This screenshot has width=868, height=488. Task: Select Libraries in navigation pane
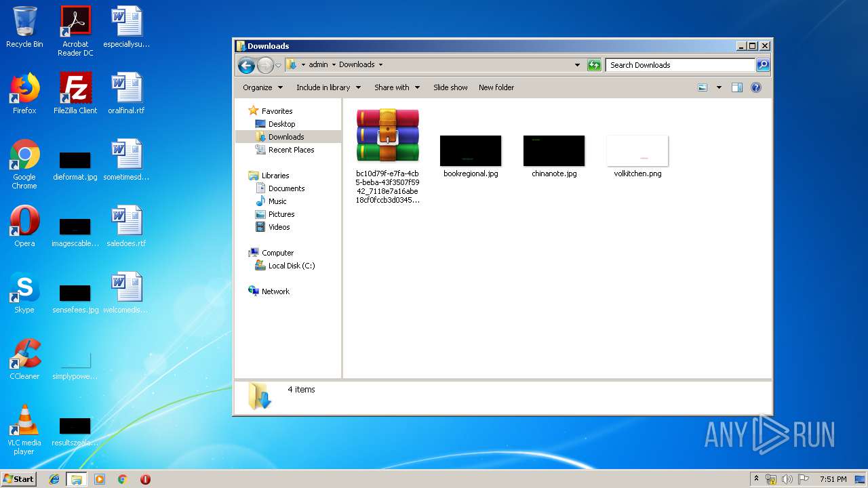click(269, 176)
